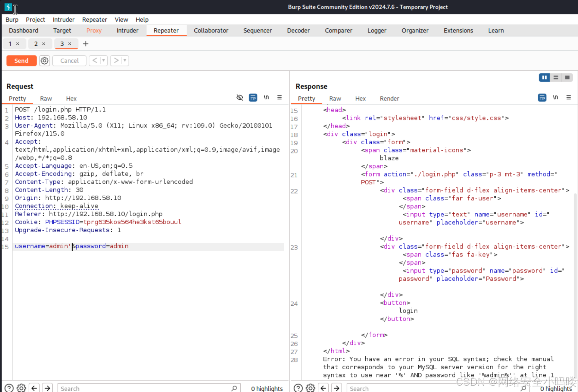
Task: Switch to the Decoder tab
Action: pos(298,31)
